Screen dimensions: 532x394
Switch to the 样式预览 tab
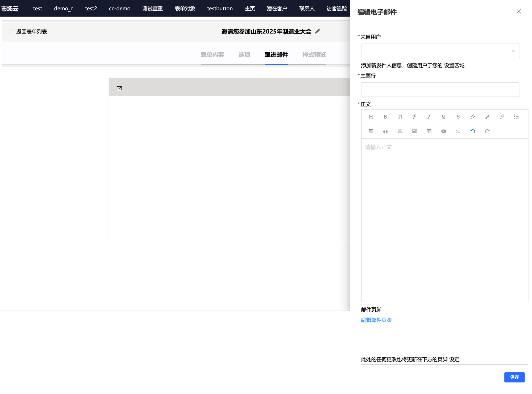(314, 55)
